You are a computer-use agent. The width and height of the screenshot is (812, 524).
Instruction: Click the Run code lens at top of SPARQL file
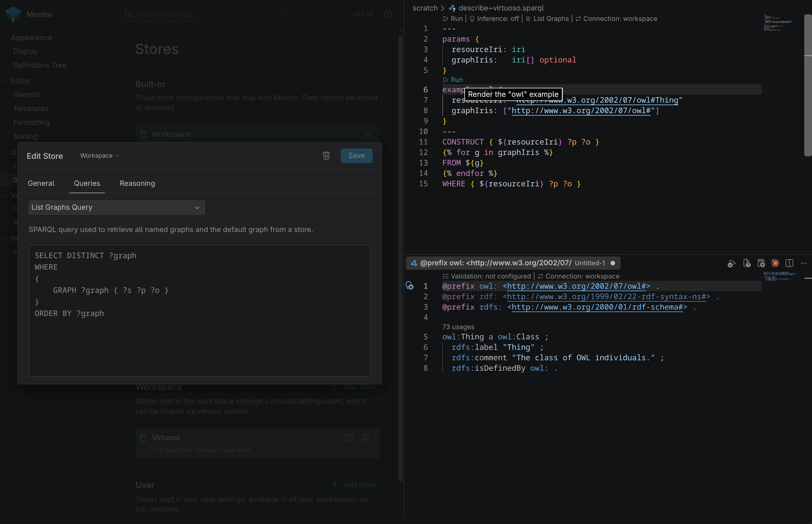[453, 19]
